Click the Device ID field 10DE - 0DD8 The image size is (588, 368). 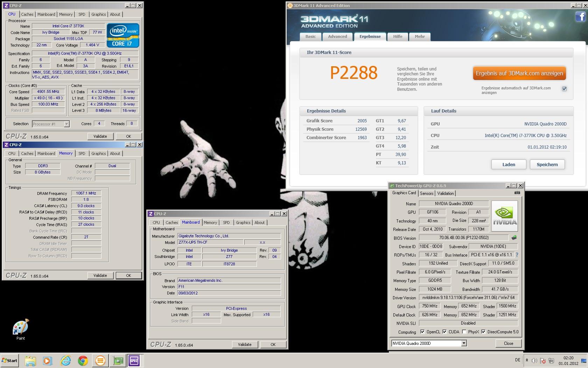pos(431,246)
